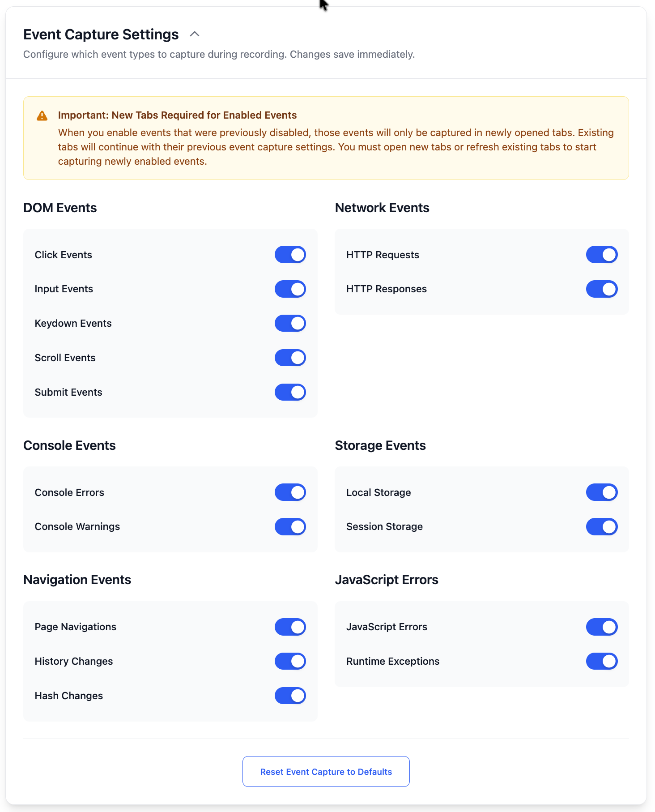Disable Session Storage toggle
Screen dimensions: 655x812
point(601,527)
